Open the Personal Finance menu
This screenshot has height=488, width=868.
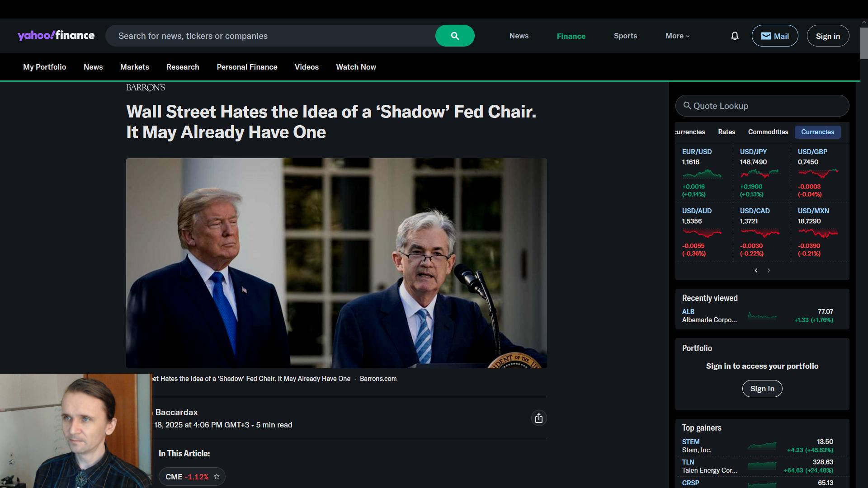247,67
